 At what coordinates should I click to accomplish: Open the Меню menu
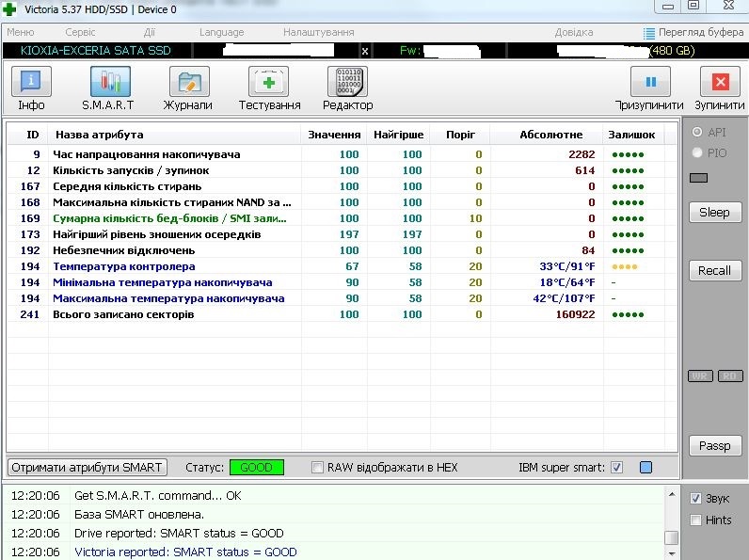pos(20,32)
